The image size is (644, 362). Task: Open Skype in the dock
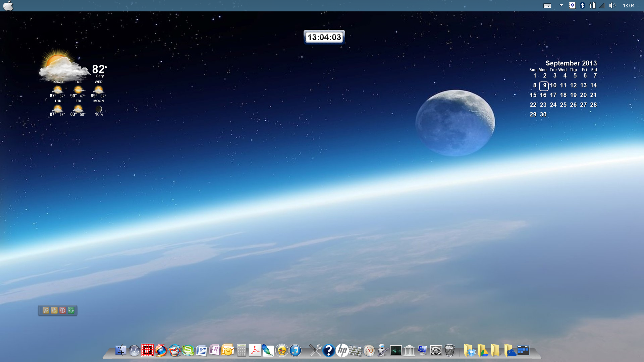coord(188,351)
